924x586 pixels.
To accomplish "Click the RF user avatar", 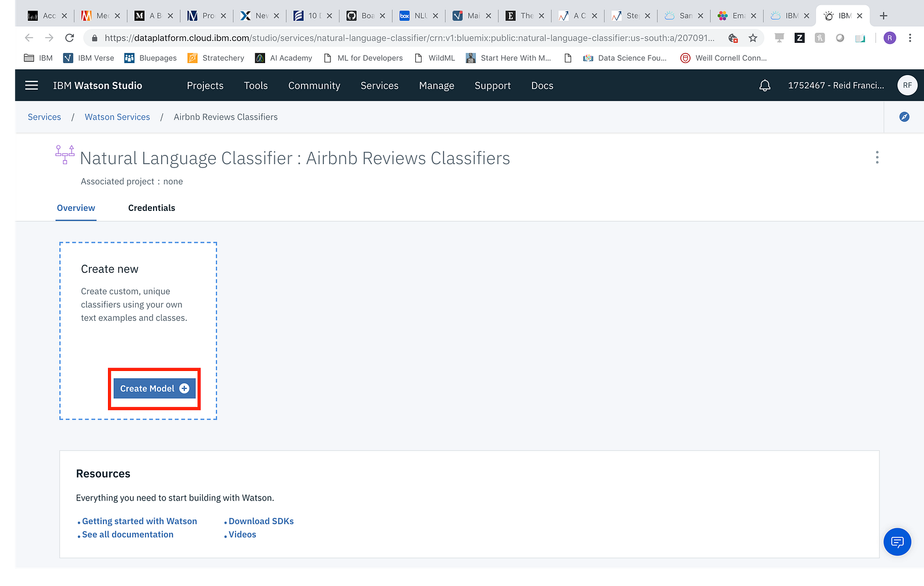I will point(907,85).
